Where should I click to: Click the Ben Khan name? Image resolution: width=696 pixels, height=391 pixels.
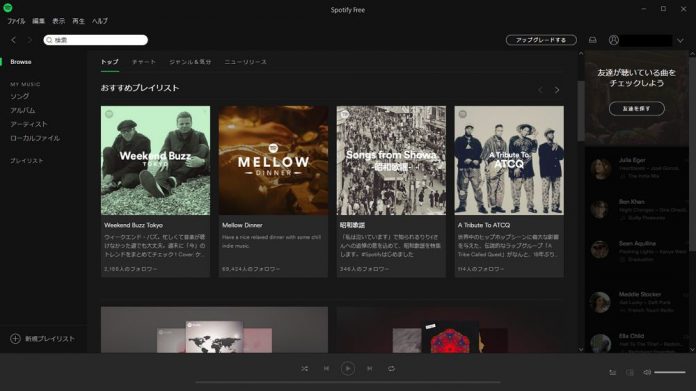click(632, 201)
